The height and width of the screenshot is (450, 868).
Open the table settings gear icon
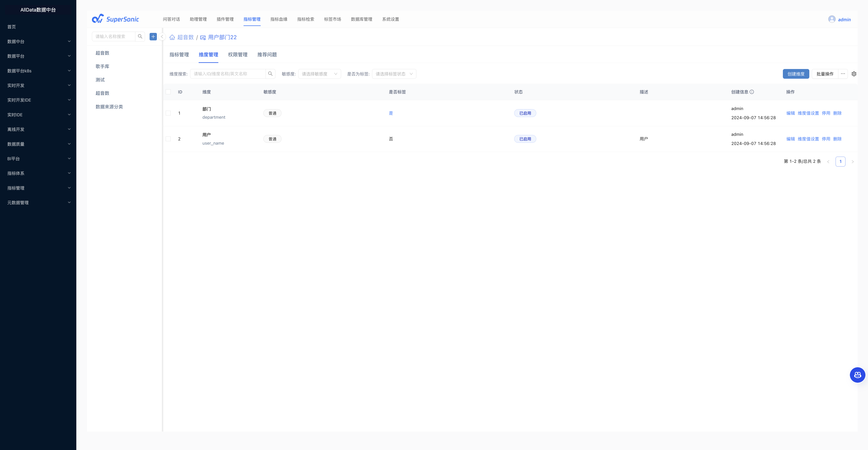854,74
